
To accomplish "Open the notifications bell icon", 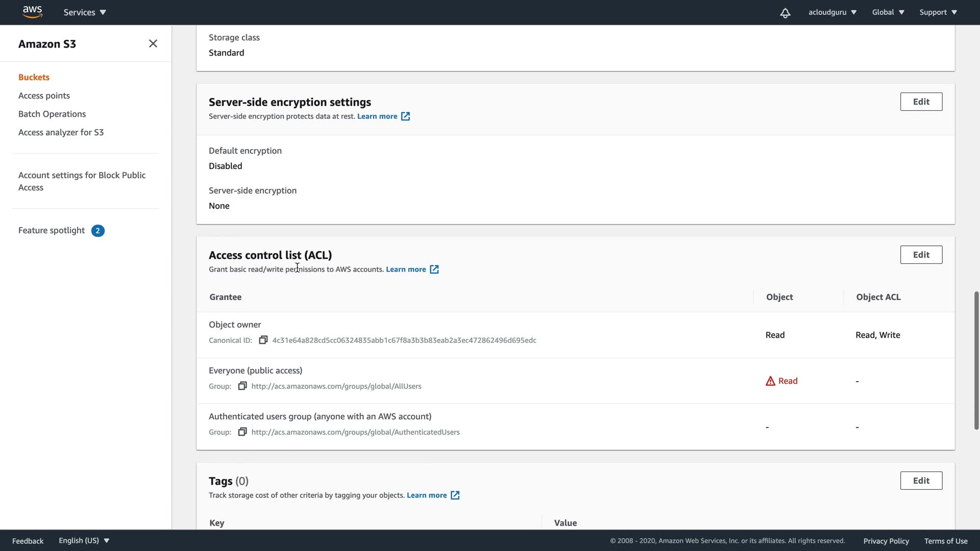I will click(785, 13).
